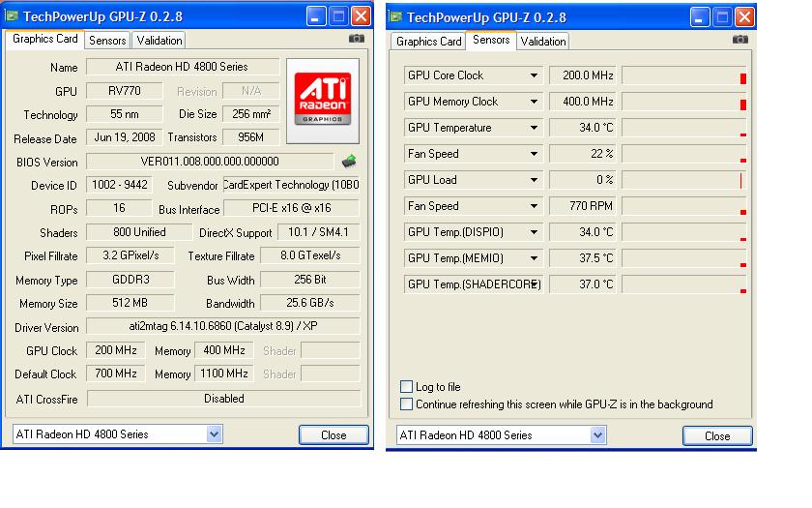The image size is (812, 508).
Task: Click the Technology 55 nm value
Action: (125, 114)
